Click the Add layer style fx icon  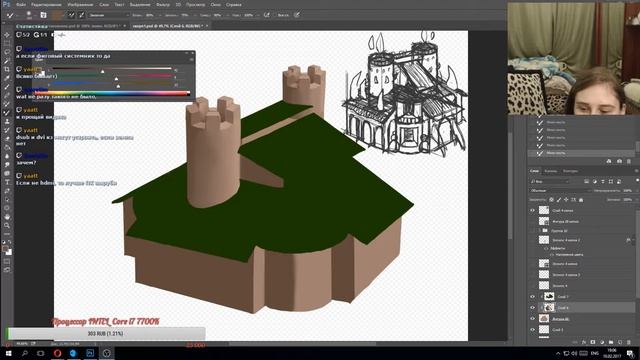[x=584, y=342]
